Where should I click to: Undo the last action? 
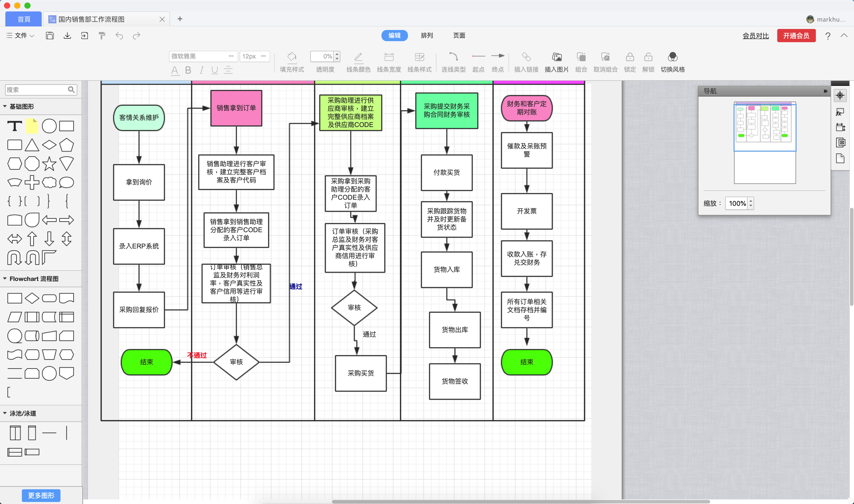[x=119, y=36]
